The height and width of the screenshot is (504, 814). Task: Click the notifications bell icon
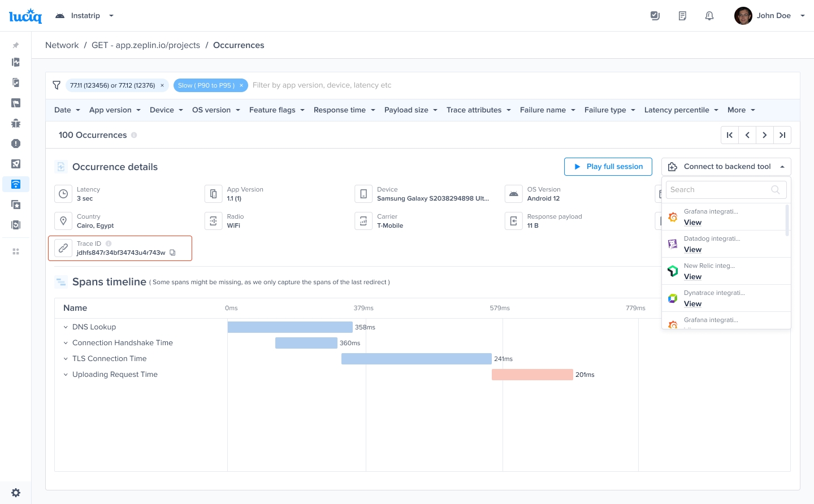[x=709, y=16]
